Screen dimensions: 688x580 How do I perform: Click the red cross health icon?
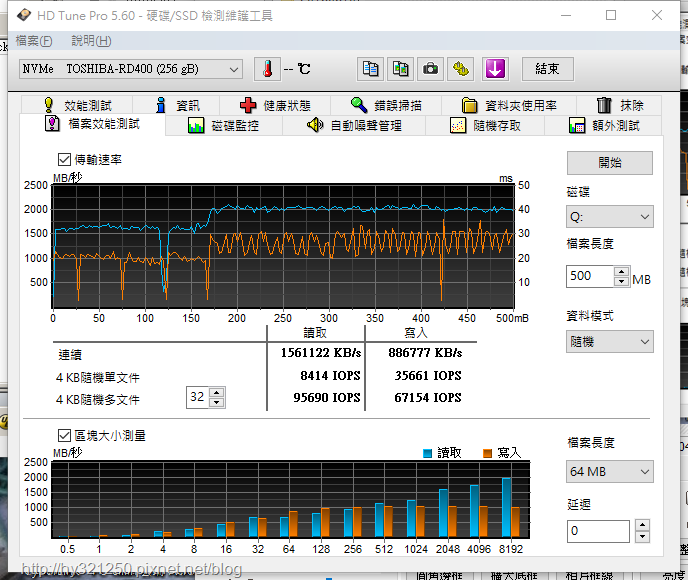(x=248, y=105)
